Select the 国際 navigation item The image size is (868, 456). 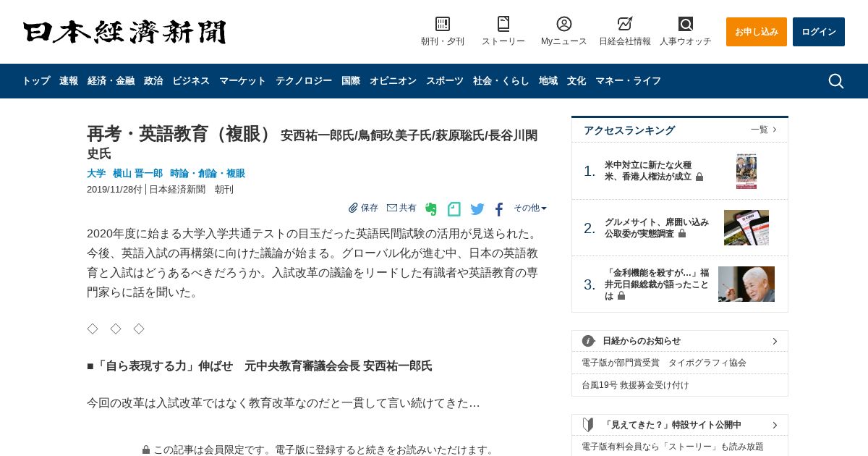pyautogui.click(x=351, y=81)
